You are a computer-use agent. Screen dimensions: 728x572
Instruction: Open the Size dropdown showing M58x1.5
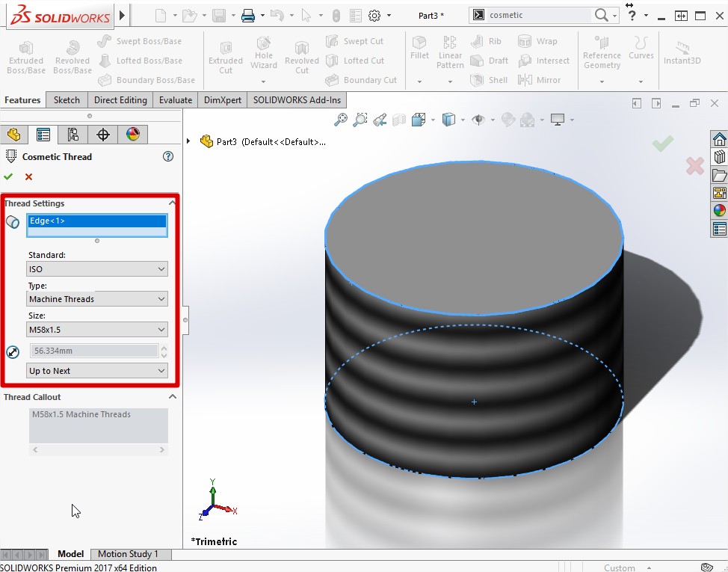[97, 330]
